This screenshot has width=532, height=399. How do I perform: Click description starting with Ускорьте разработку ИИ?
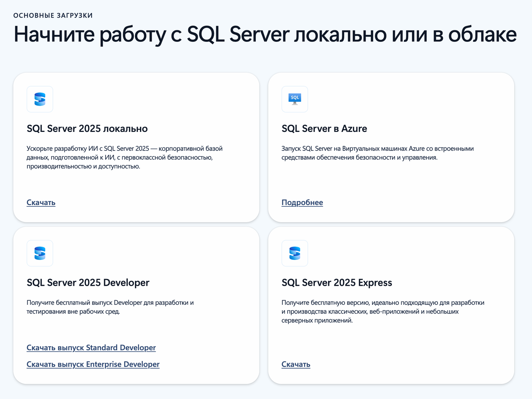click(125, 157)
